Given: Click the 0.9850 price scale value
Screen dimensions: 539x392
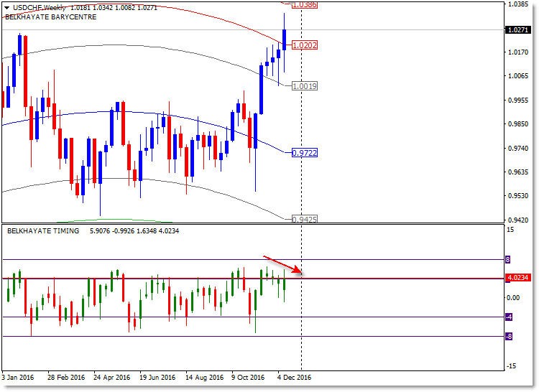Looking at the screenshot, I should point(518,124).
